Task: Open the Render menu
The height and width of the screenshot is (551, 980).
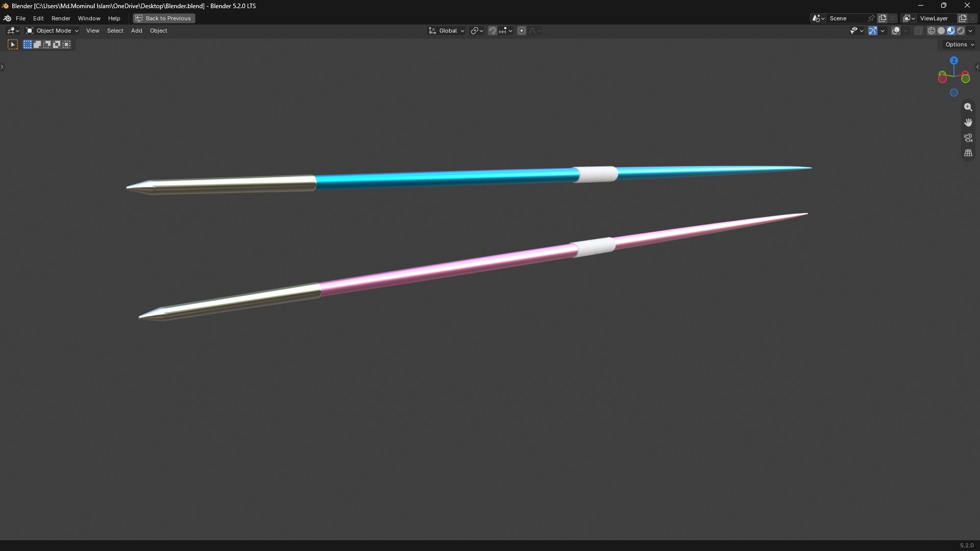Action: tap(61, 18)
